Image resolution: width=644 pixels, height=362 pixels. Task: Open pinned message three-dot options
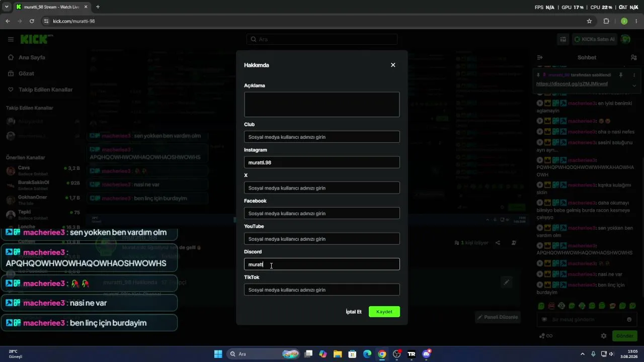click(x=634, y=75)
